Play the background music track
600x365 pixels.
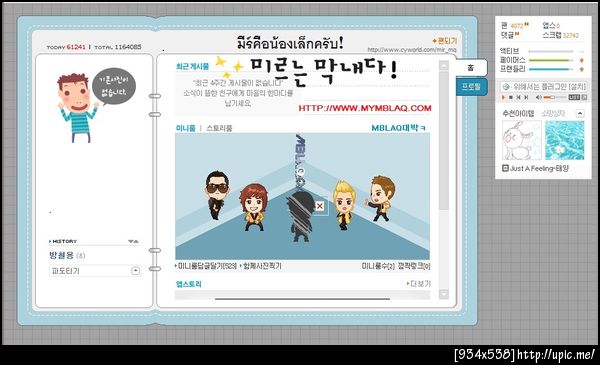[504, 98]
